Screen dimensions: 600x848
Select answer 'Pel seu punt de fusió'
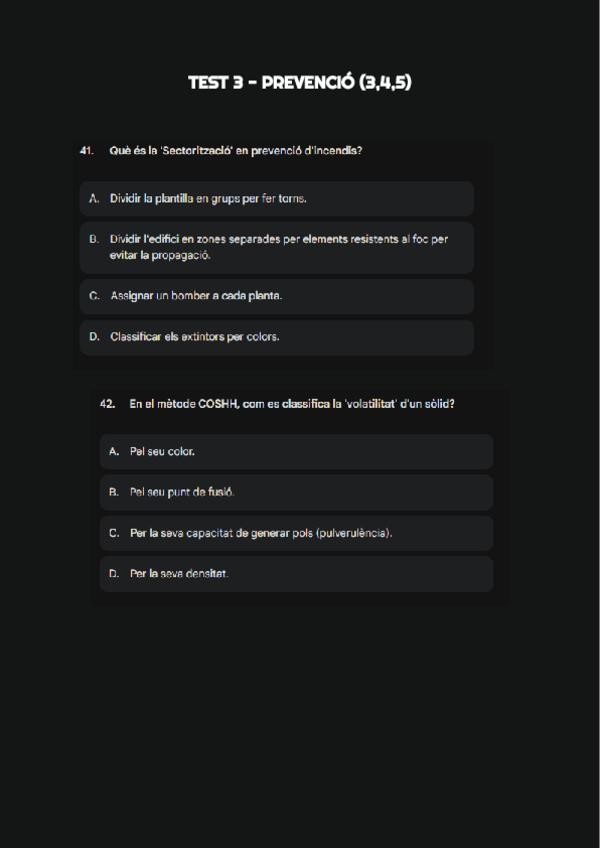point(296,492)
